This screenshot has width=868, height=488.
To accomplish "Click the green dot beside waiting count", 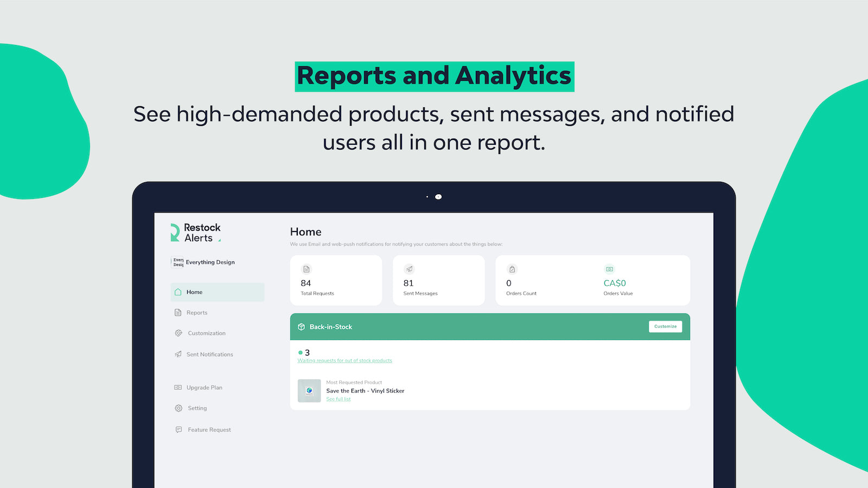I will 301,353.
